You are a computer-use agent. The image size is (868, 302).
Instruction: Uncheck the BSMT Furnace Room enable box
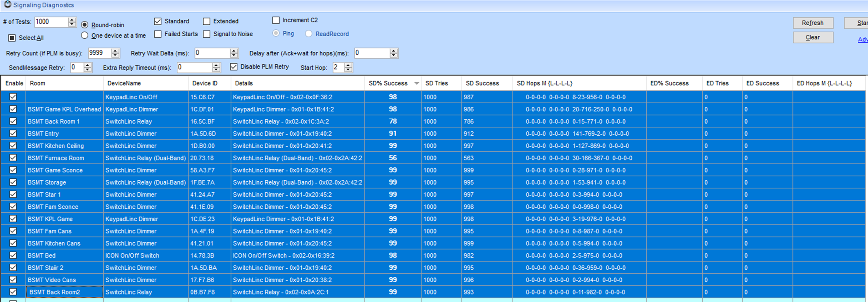coord(13,158)
